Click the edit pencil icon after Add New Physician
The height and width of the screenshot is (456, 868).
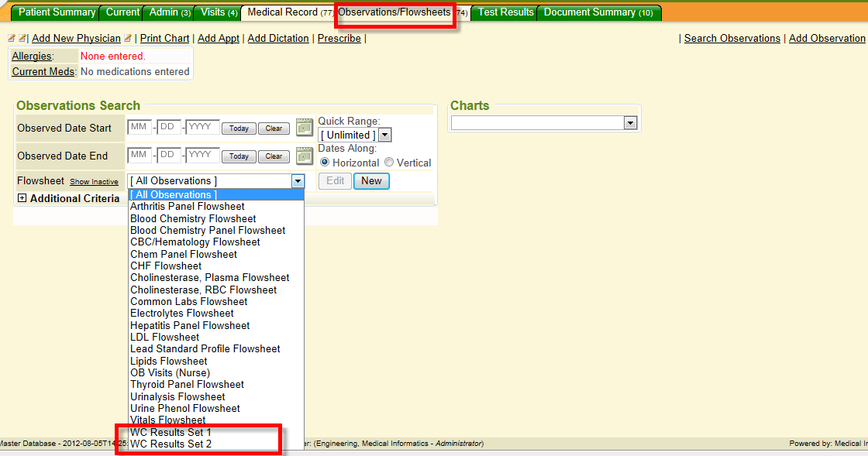(129, 39)
